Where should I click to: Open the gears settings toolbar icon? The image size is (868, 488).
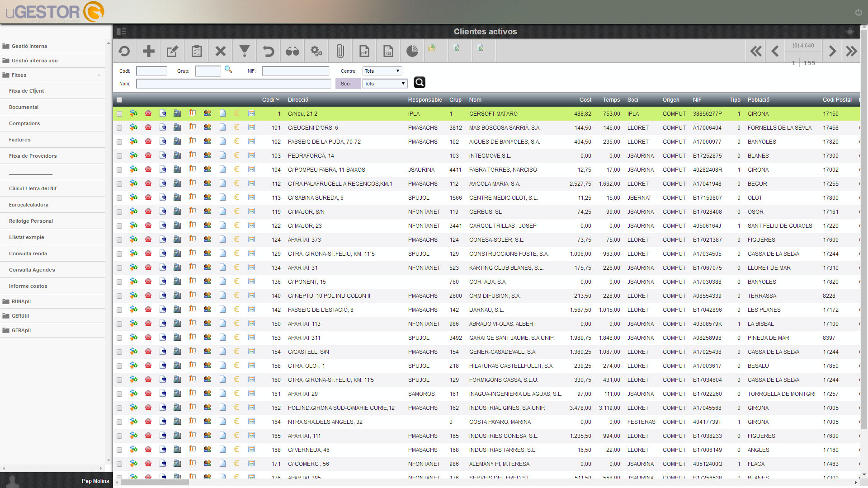click(x=316, y=51)
